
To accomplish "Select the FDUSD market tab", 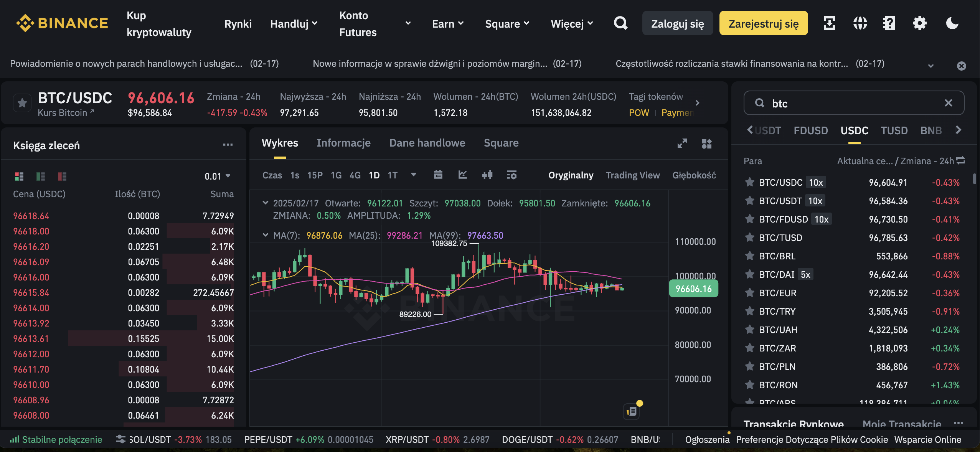I will click(x=810, y=130).
